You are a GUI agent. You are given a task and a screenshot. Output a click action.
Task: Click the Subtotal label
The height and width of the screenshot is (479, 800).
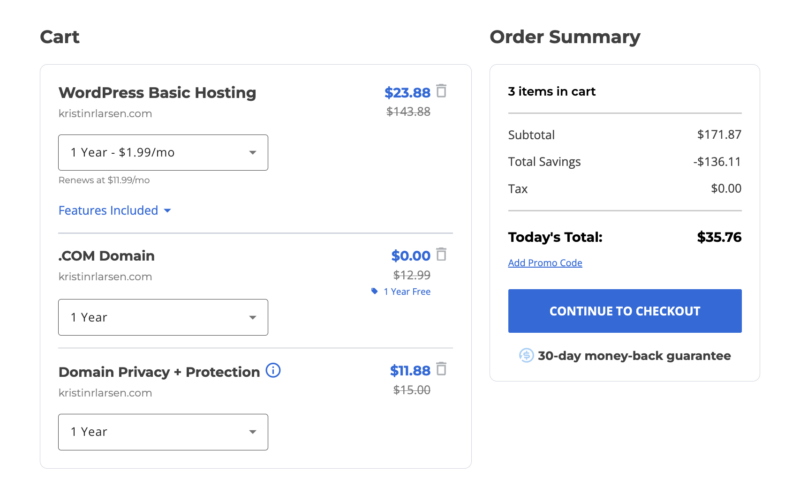[x=531, y=135]
